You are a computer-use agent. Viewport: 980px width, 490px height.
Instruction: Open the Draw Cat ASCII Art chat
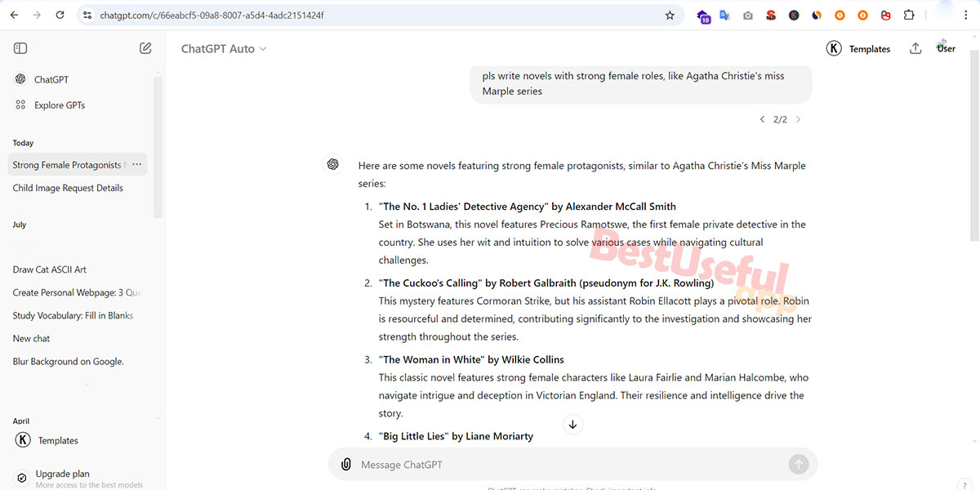point(50,269)
